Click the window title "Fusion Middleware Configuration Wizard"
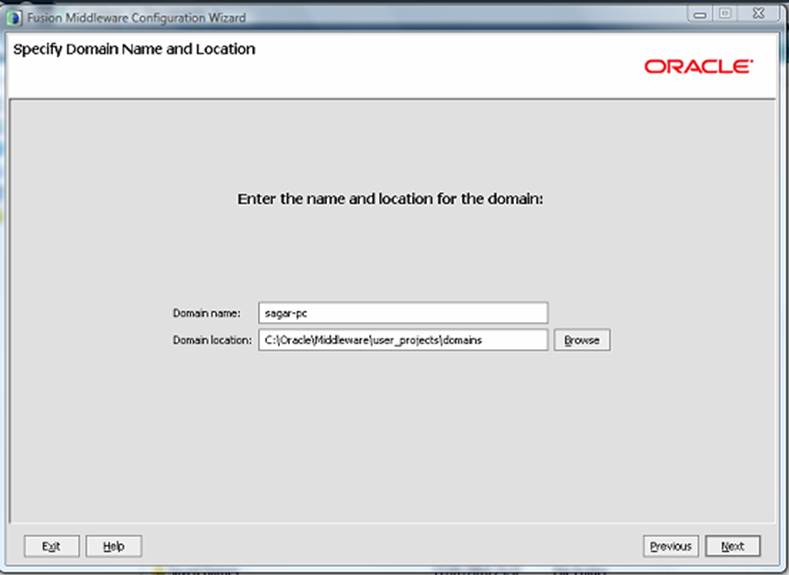The height and width of the screenshot is (575, 789). coord(136,17)
